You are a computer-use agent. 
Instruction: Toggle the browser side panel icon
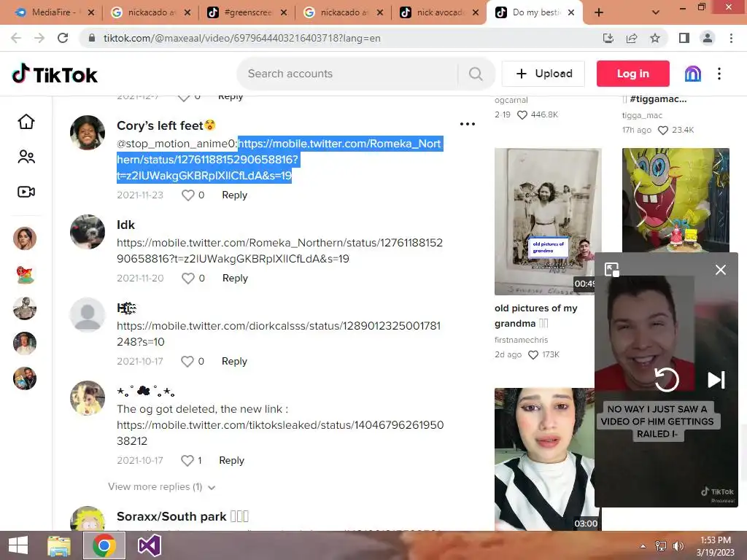pyautogui.click(x=684, y=38)
